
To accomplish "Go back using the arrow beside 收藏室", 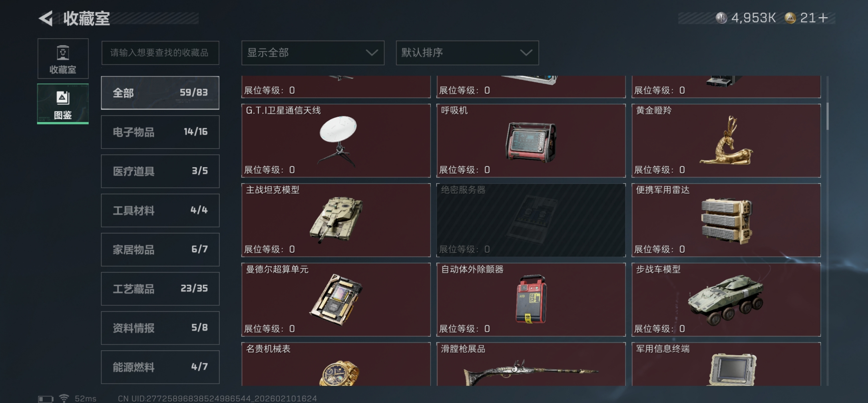I will point(46,18).
